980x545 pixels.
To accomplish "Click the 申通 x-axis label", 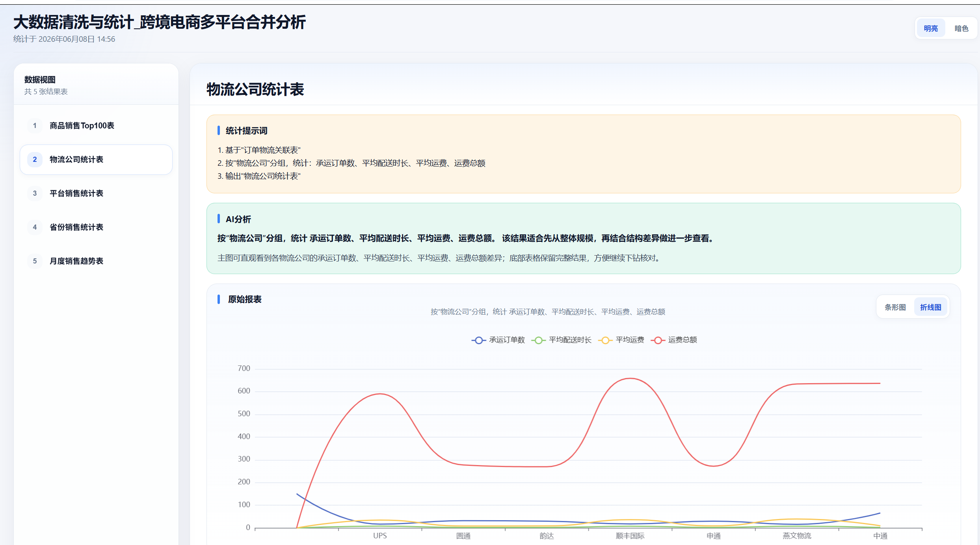I will click(714, 536).
